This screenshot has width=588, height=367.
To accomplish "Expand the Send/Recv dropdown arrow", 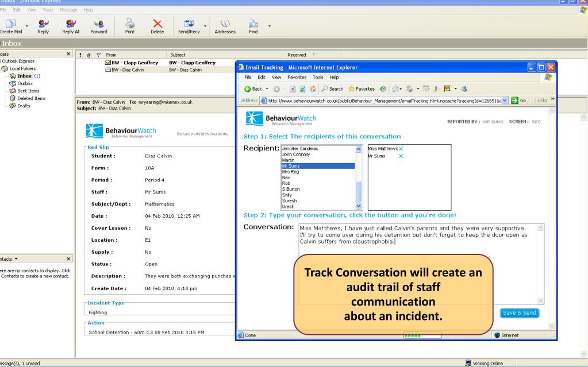I will (205, 26).
